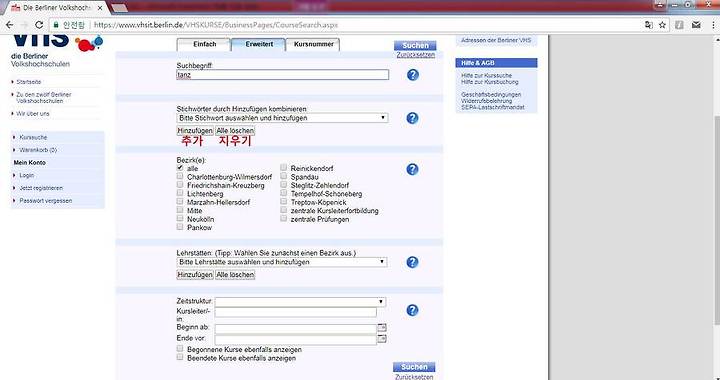Open help icon next to Stichwörter dropdown
Image resolution: width=720 pixels, height=380 pixels.
[x=412, y=118]
